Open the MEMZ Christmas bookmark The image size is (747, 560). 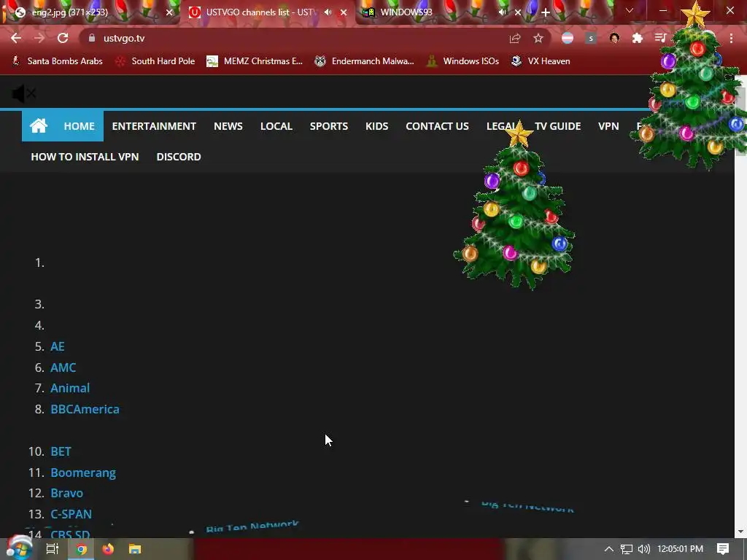[x=255, y=61]
